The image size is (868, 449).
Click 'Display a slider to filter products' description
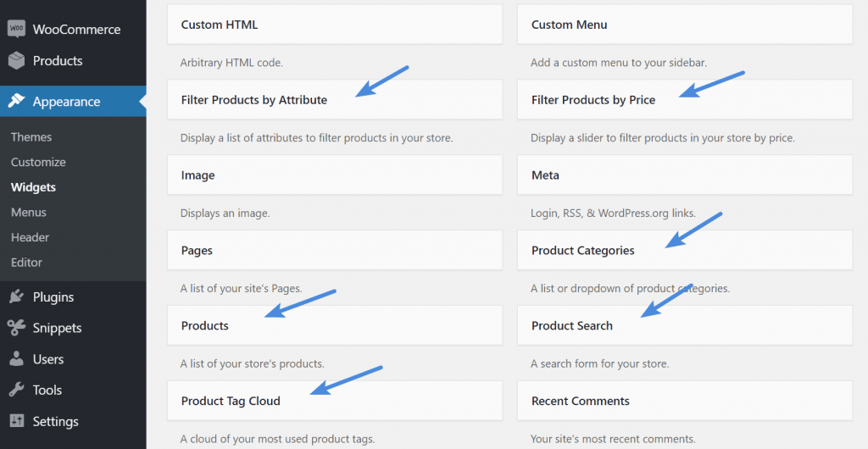[x=663, y=138]
